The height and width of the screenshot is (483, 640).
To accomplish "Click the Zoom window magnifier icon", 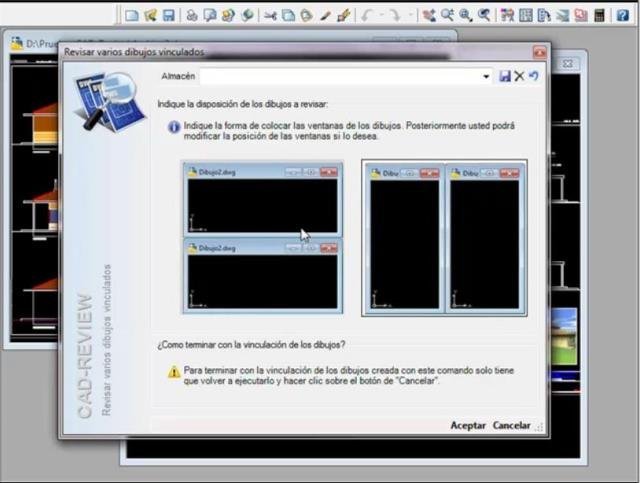I will click(466, 16).
